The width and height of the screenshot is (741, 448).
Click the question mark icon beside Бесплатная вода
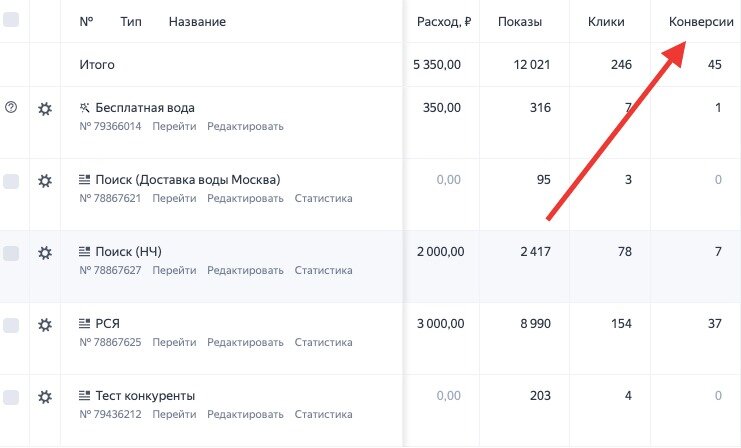(x=11, y=108)
